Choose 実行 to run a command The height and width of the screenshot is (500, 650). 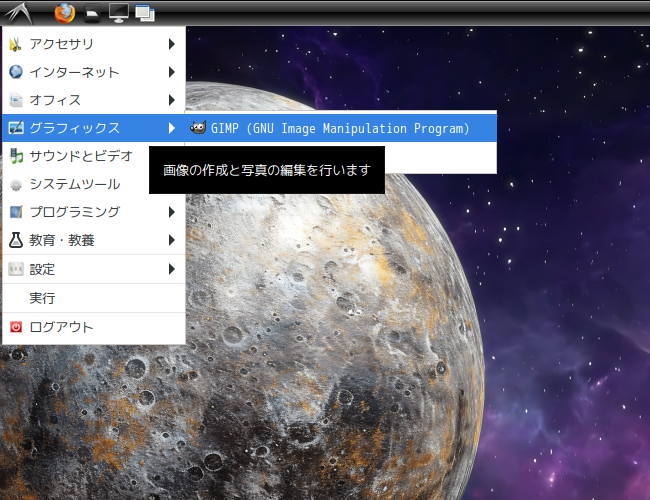[94, 298]
